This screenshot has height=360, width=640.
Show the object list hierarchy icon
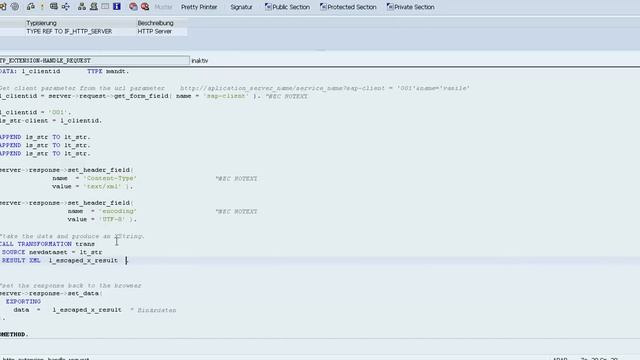pyautogui.click(x=82, y=7)
